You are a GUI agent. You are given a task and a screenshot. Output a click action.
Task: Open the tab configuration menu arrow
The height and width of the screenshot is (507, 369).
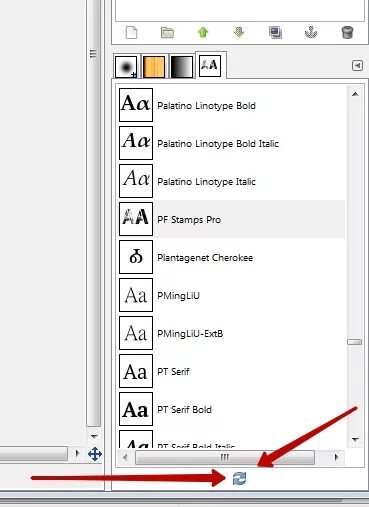pyautogui.click(x=357, y=65)
